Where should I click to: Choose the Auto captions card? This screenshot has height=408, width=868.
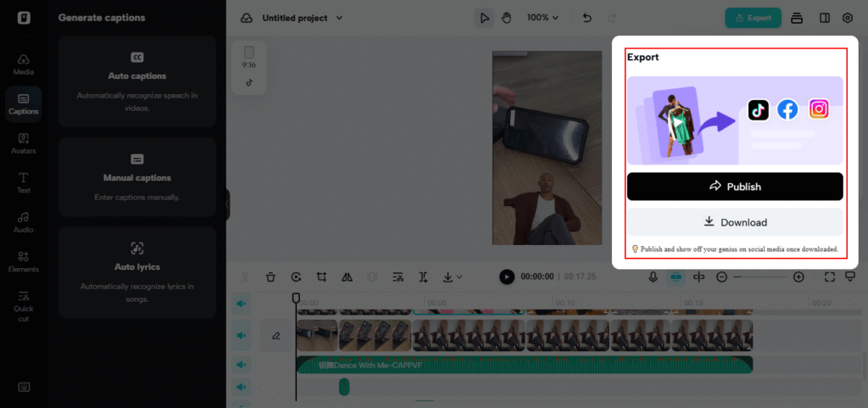click(x=137, y=81)
